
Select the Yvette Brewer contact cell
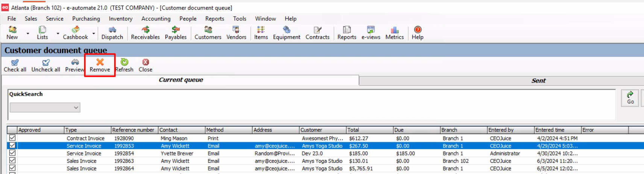point(182,153)
